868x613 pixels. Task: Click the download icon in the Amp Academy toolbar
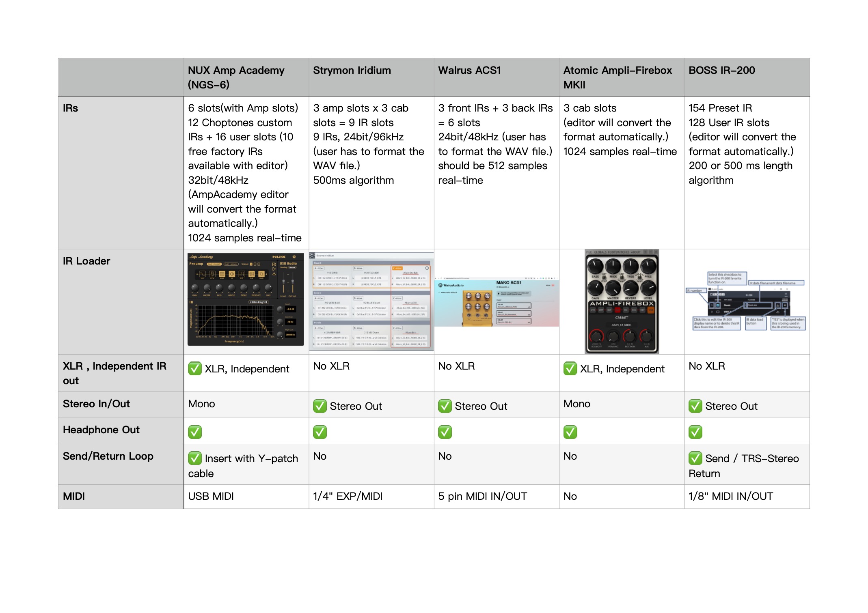coord(274,274)
